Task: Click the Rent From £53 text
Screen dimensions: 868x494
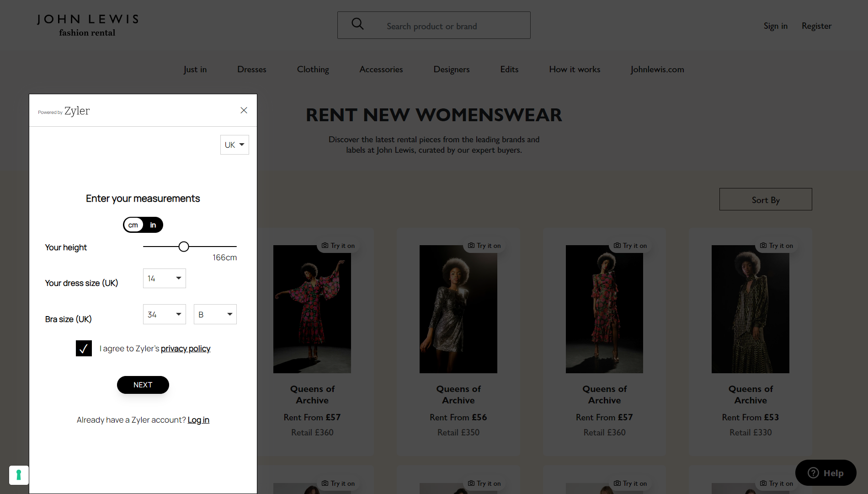Action: (x=751, y=418)
